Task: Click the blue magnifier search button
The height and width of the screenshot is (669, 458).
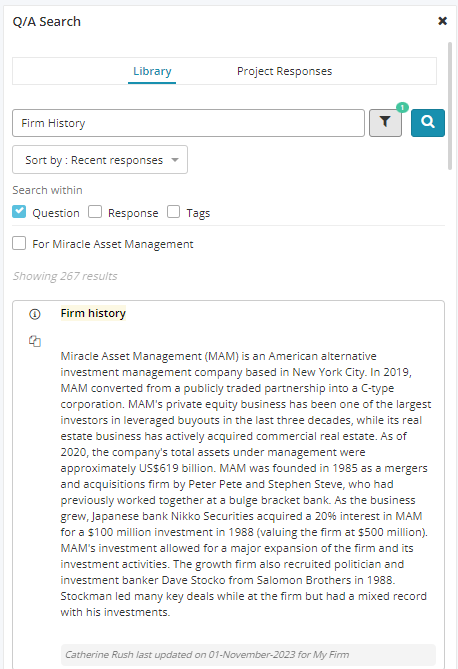Action: [x=428, y=123]
